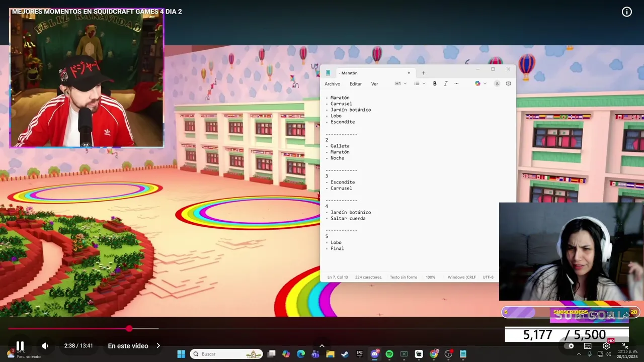Open the video info icon at top right
The width and height of the screenshot is (644, 362).
pyautogui.click(x=627, y=12)
